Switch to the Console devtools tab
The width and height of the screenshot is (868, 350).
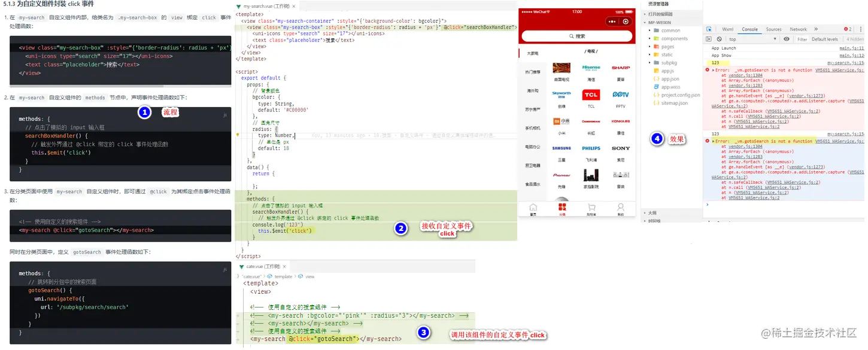point(749,29)
